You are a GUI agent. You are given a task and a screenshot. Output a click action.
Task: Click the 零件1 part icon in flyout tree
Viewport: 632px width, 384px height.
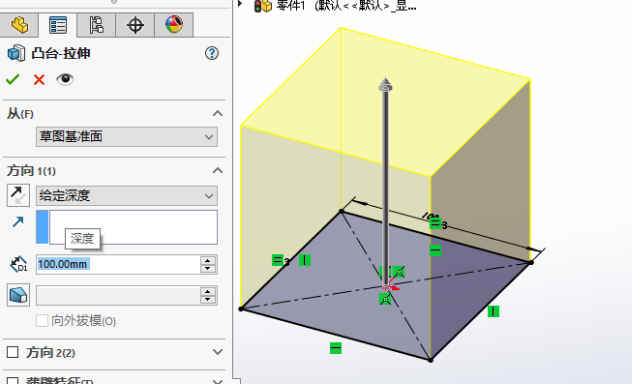263,6
